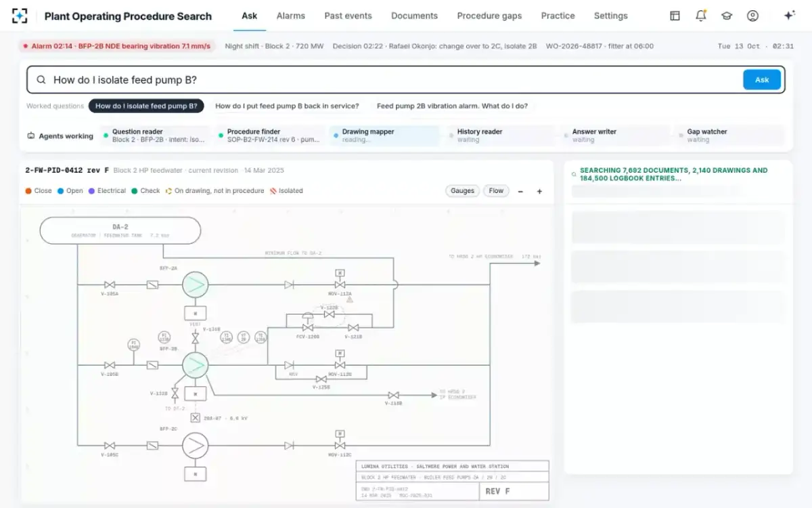Switch to the Alarms tab
The height and width of the screenshot is (508, 812).
pyautogui.click(x=291, y=16)
